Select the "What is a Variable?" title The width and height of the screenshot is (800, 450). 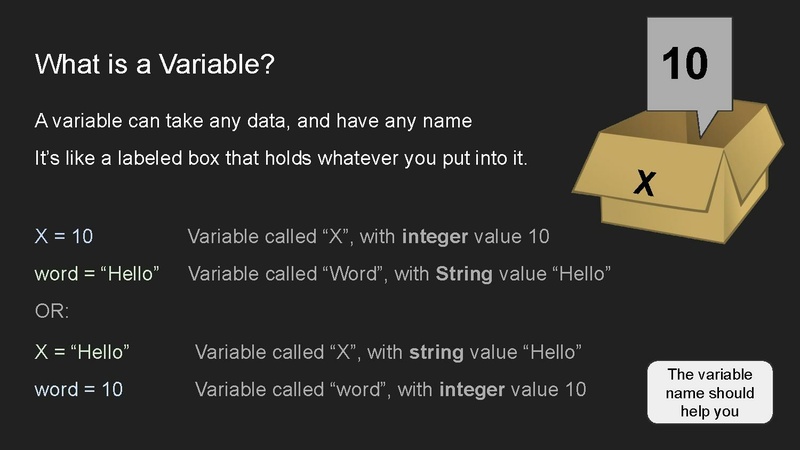click(x=155, y=65)
